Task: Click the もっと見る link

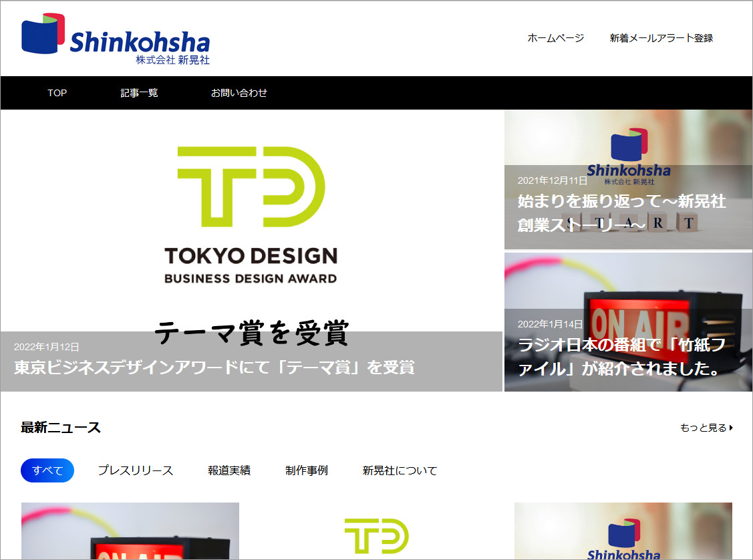Action: (703, 428)
